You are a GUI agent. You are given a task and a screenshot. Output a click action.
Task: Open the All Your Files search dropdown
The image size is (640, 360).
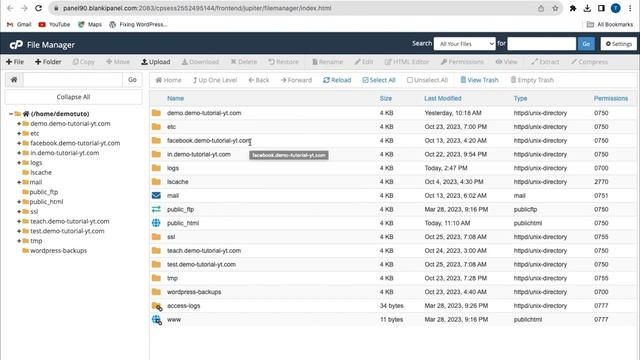coord(464,44)
